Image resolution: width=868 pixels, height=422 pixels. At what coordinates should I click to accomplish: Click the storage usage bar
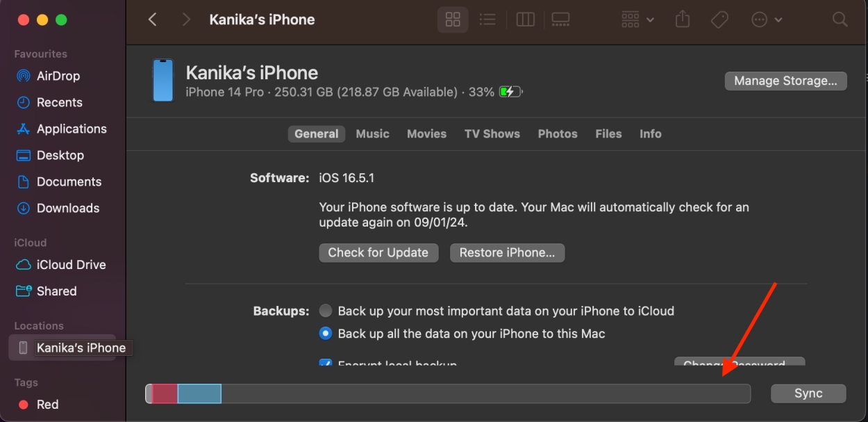[448, 393]
